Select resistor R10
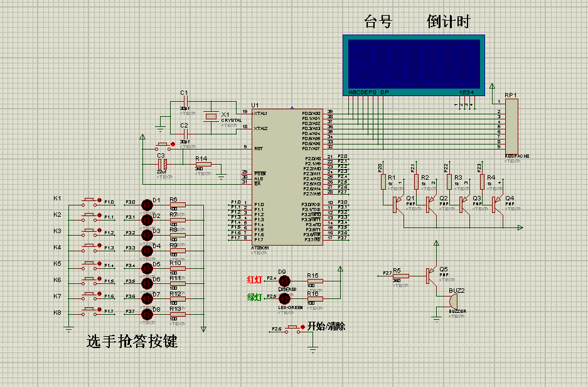588x387 pixels. (x=178, y=268)
